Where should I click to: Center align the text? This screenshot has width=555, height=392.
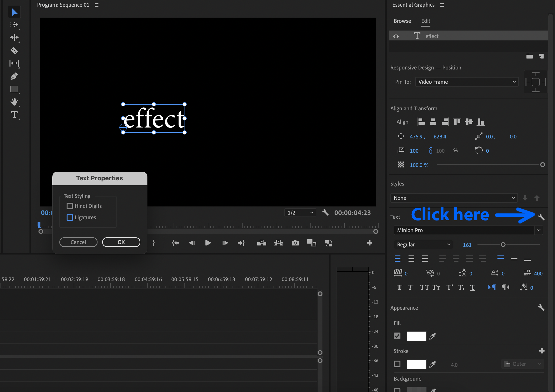click(x=411, y=259)
